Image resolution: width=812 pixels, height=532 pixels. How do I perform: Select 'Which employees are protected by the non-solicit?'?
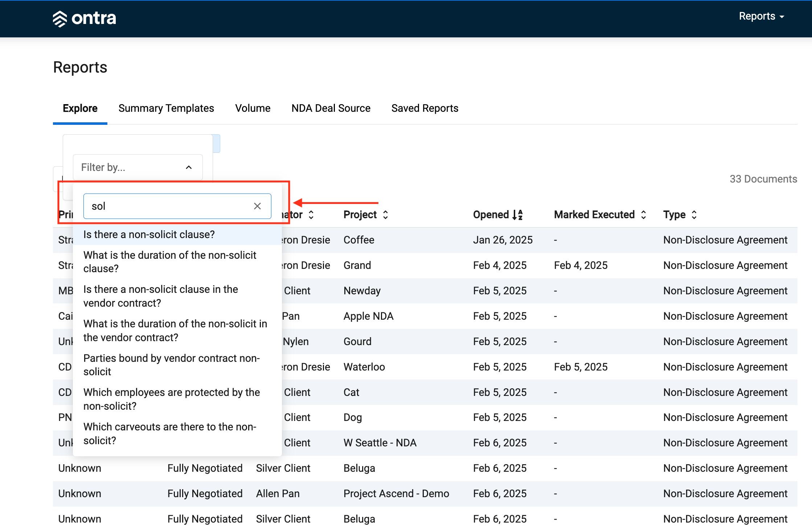[177, 399]
